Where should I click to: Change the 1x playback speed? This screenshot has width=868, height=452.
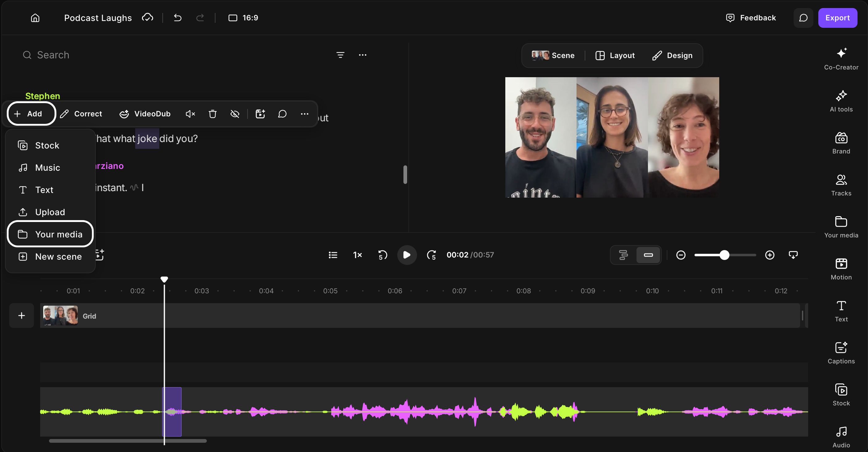tap(357, 255)
